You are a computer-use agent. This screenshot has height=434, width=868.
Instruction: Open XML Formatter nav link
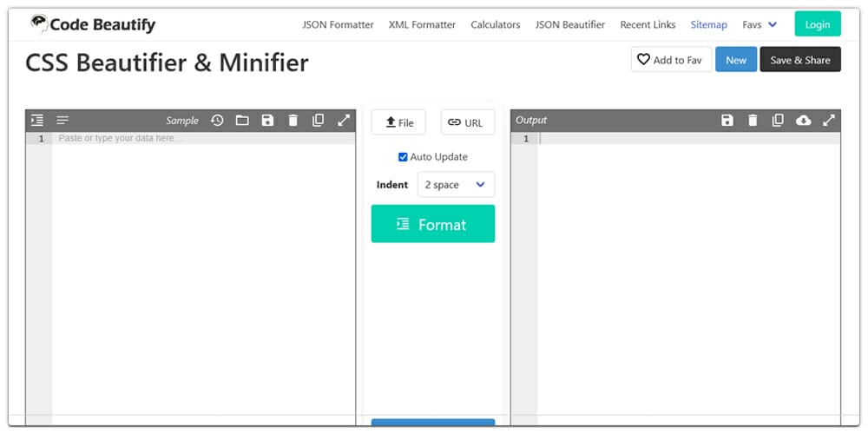click(422, 25)
